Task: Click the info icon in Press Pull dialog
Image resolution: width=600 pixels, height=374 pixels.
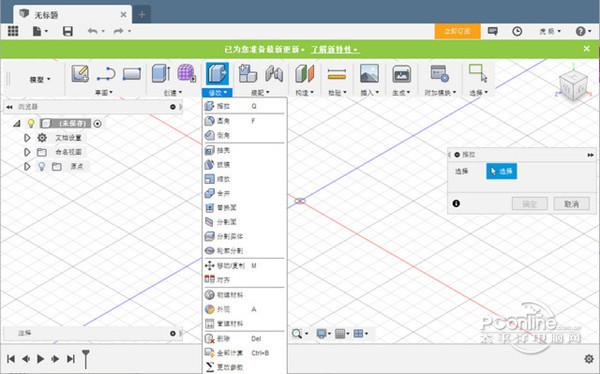Action: pyautogui.click(x=456, y=204)
